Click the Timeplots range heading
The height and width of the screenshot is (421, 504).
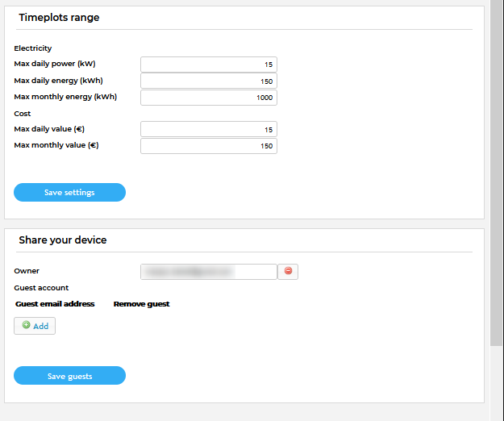[59, 18]
